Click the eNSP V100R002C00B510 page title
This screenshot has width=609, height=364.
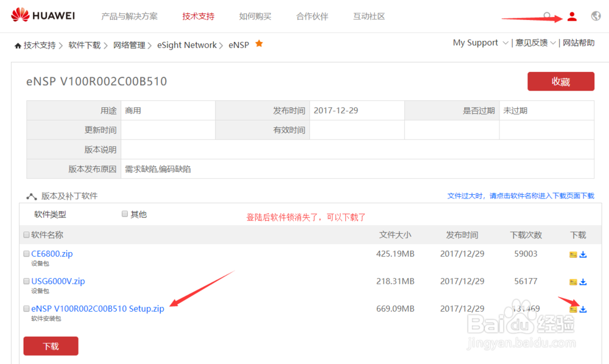tap(96, 82)
